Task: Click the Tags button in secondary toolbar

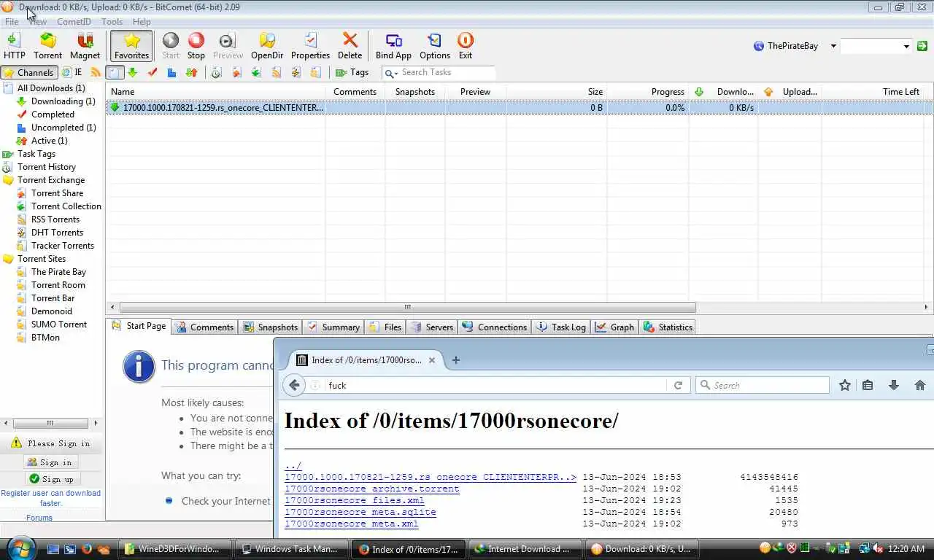Action: point(352,72)
